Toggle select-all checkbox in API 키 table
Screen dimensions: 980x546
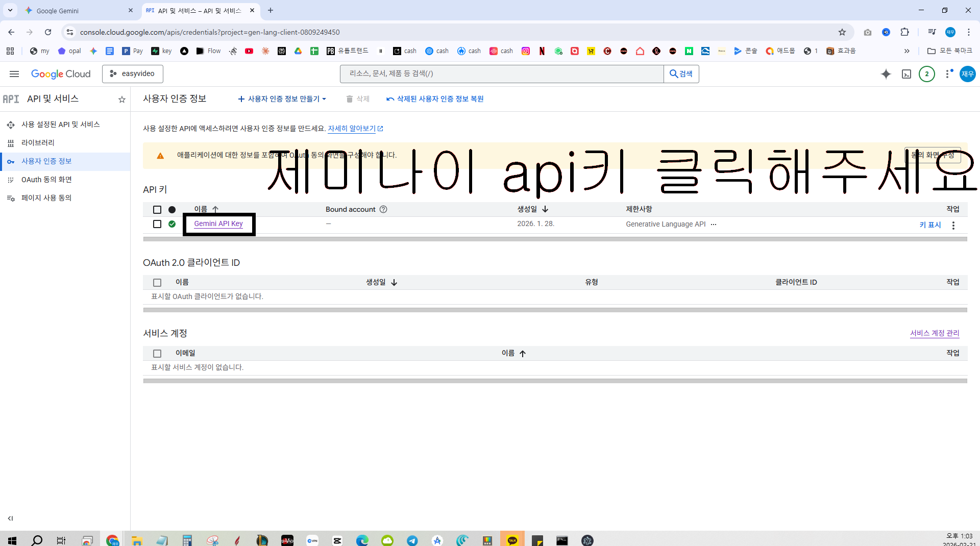point(157,210)
